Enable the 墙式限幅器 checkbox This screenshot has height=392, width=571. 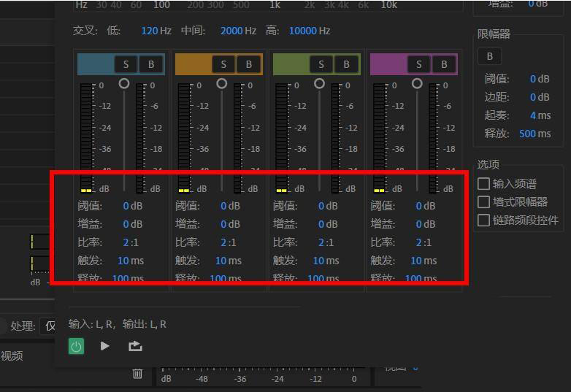pyautogui.click(x=483, y=201)
